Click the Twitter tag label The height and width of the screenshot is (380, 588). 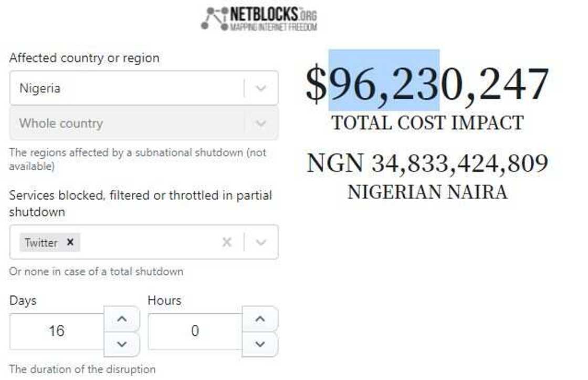click(41, 242)
